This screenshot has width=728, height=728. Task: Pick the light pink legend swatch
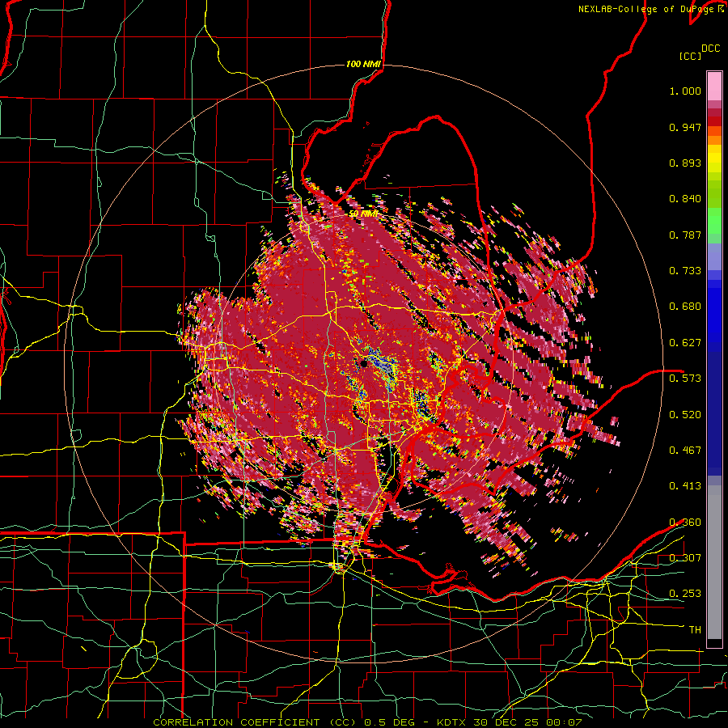[x=714, y=86]
